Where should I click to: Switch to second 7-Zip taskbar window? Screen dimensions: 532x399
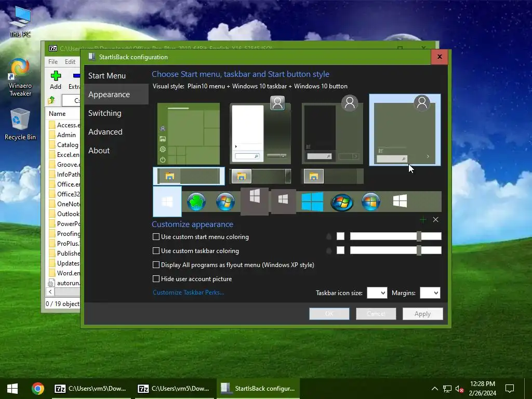coord(174,389)
